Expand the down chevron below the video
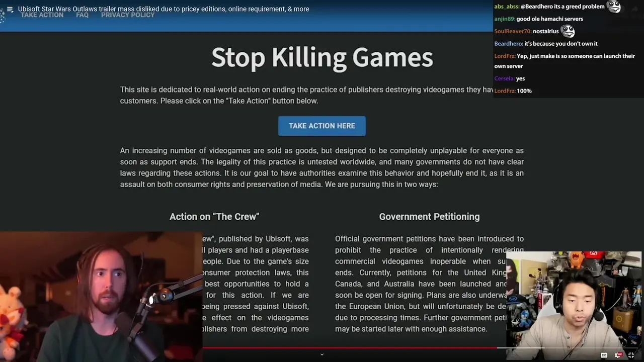 [x=322, y=354]
